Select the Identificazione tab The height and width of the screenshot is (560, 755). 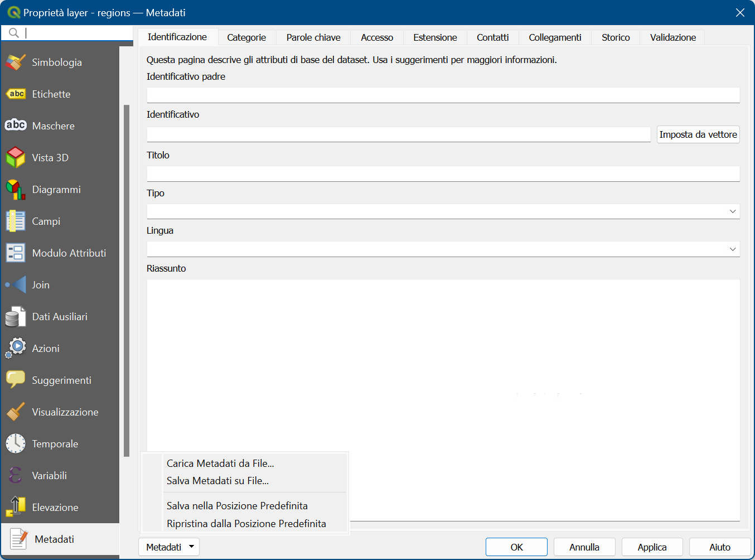click(177, 37)
